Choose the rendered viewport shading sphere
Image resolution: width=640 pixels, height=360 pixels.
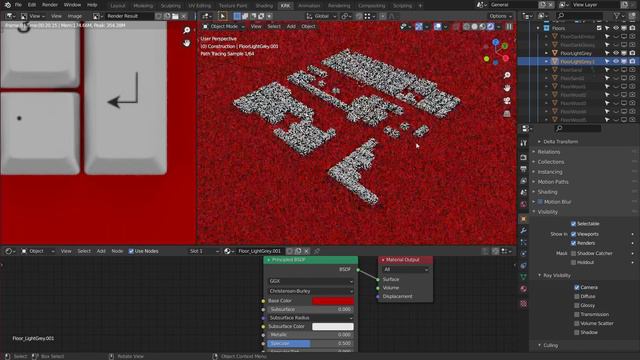[490, 27]
